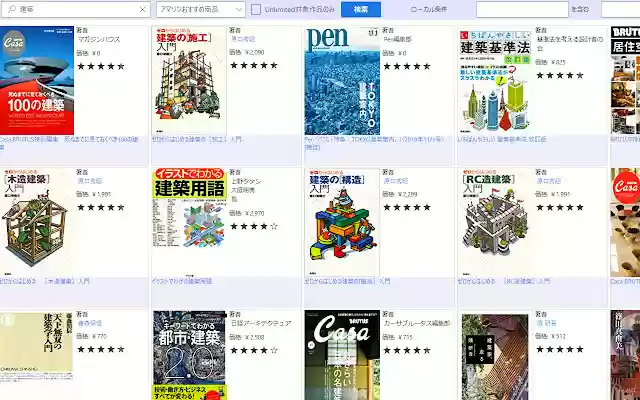Select the author text Pen編集部
640x400 pixels.
(x=398, y=40)
